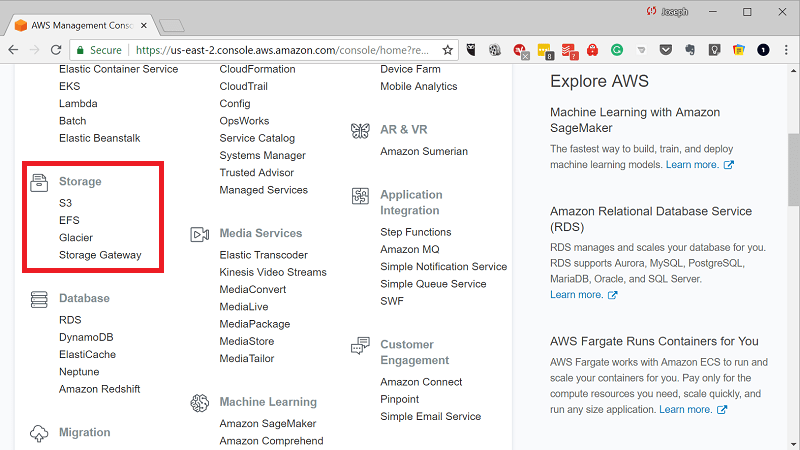This screenshot has width=800, height=450.
Task: Open Trusted Advisor link
Action: 257,173
